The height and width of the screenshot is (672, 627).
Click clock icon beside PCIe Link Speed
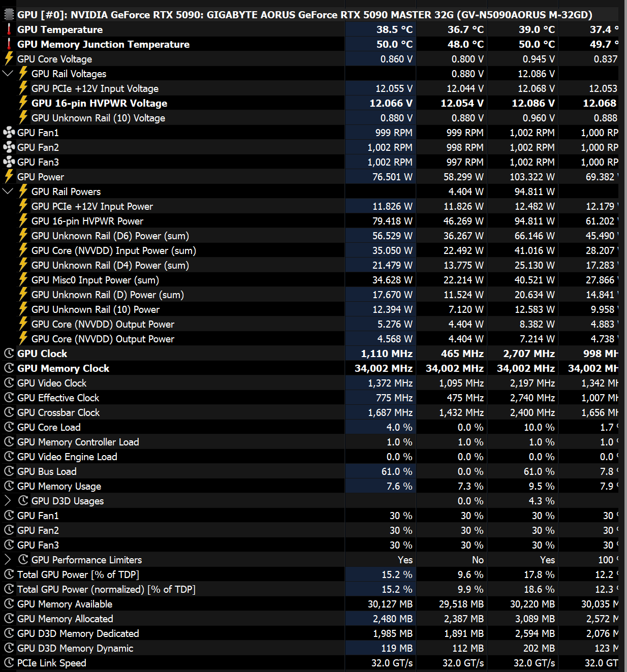tap(9, 663)
